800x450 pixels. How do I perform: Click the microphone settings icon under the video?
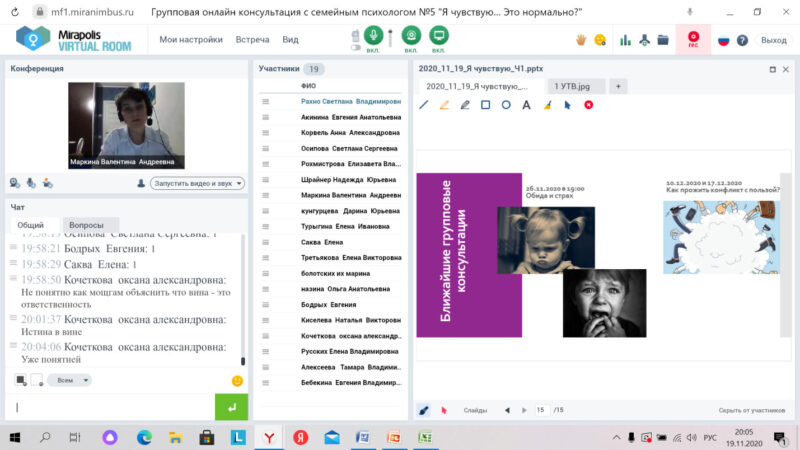(31, 183)
